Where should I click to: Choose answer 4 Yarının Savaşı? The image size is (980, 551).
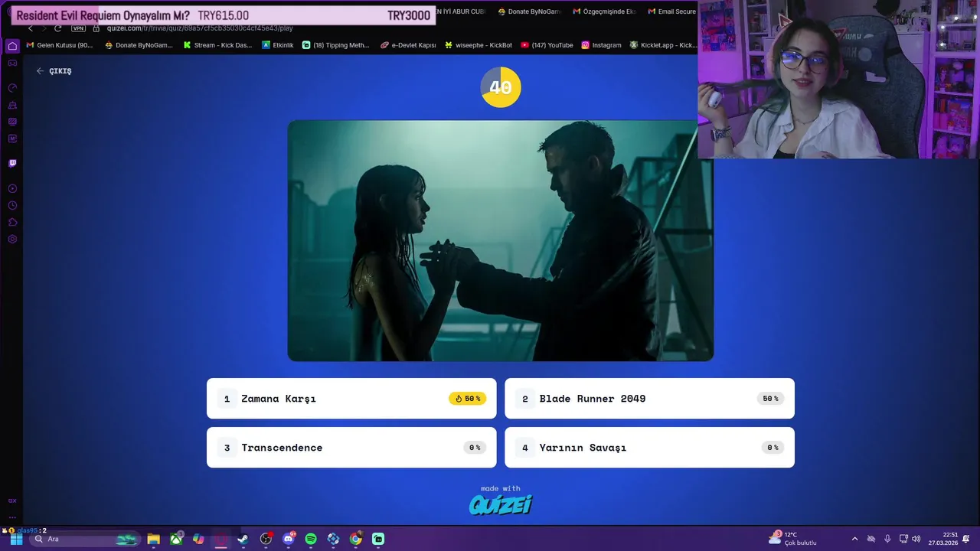pyautogui.click(x=649, y=447)
